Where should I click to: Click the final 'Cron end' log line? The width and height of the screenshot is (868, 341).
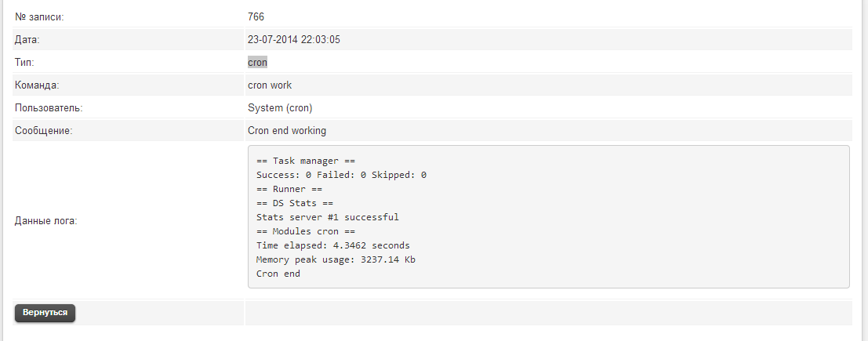pyautogui.click(x=278, y=274)
